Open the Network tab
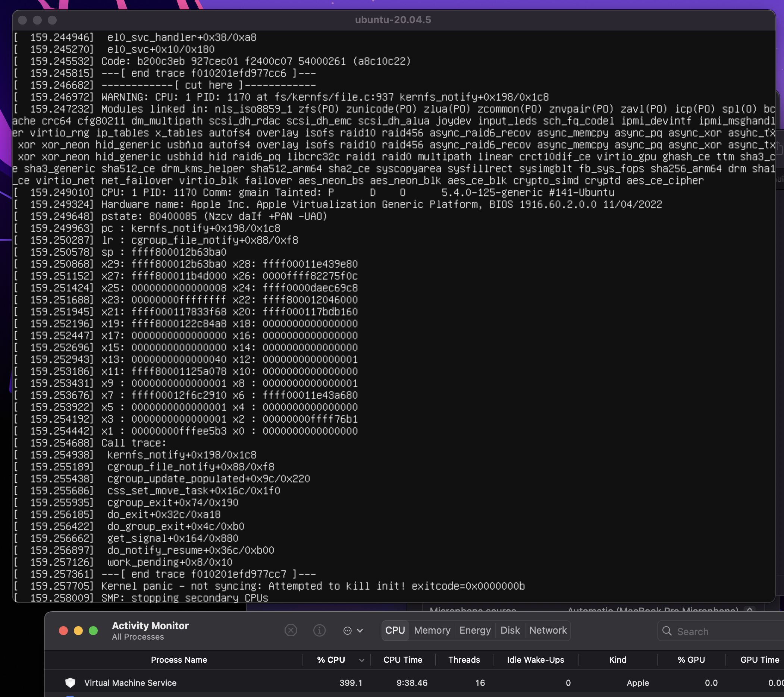The width and height of the screenshot is (784, 697). pos(548,630)
